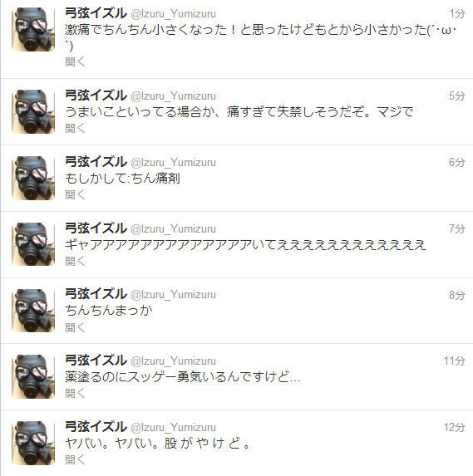
Task: Click the gas mask avatar on 7分 tweet
Action: tap(33, 244)
